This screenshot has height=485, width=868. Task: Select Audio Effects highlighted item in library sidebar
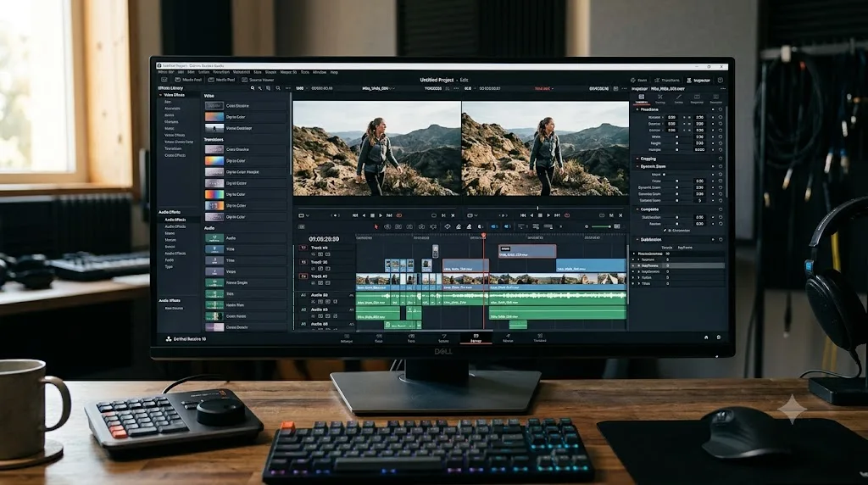[x=175, y=220]
